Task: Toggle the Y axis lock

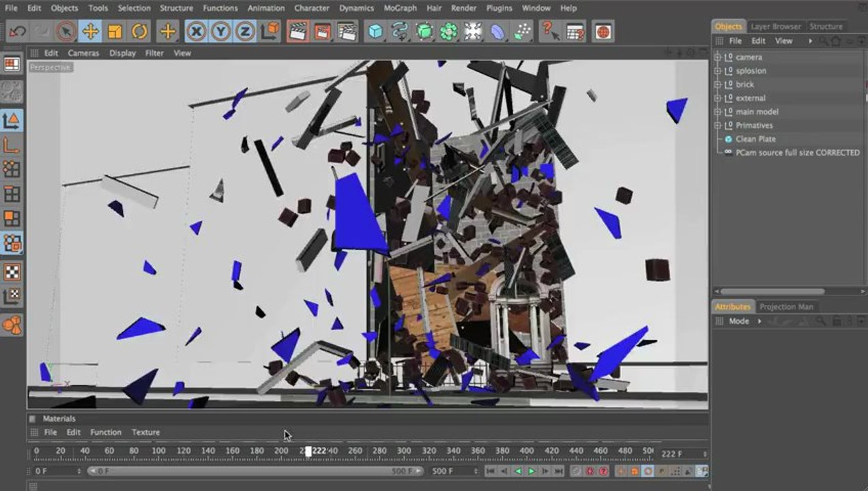Action: click(x=220, y=31)
